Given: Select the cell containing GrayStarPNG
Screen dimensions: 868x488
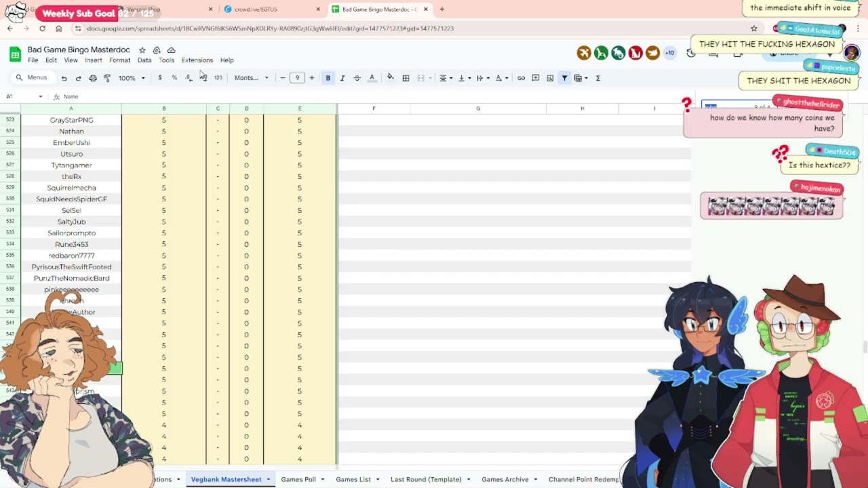Looking at the screenshot, I should pyautogui.click(x=71, y=120).
